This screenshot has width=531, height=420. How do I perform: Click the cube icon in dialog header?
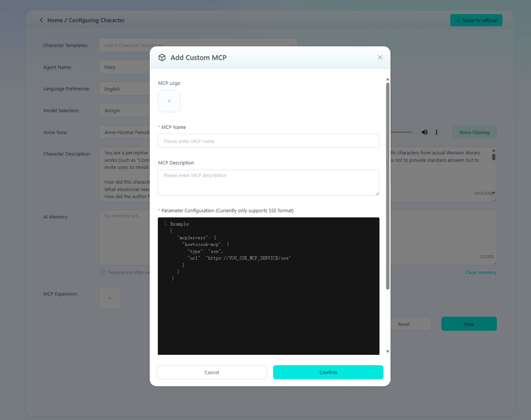point(162,58)
